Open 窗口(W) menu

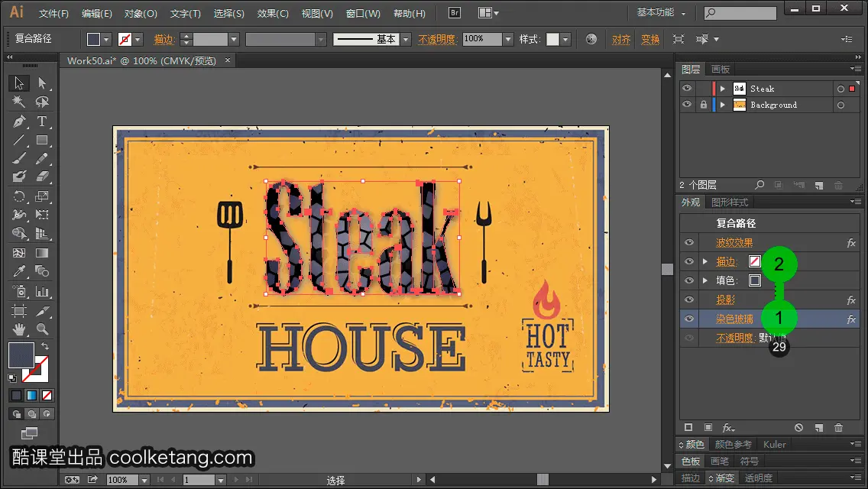click(x=363, y=13)
